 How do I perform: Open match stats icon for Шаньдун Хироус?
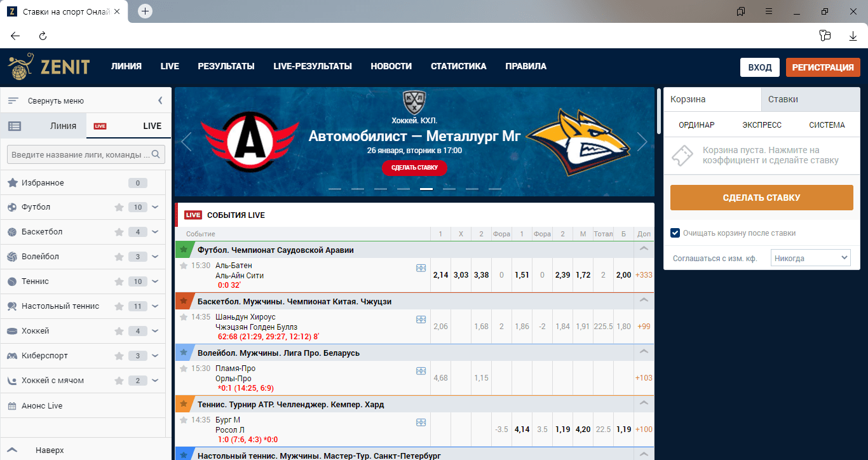click(x=421, y=320)
